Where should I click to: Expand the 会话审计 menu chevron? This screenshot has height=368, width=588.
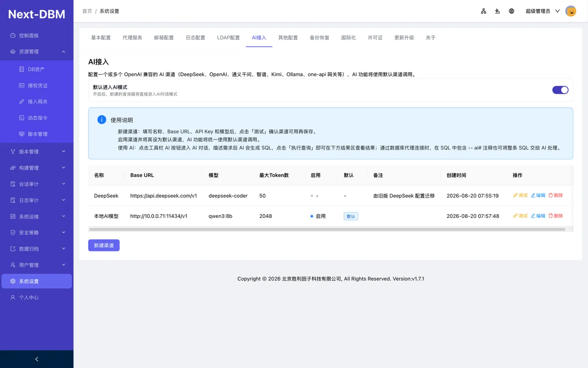tap(63, 184)
